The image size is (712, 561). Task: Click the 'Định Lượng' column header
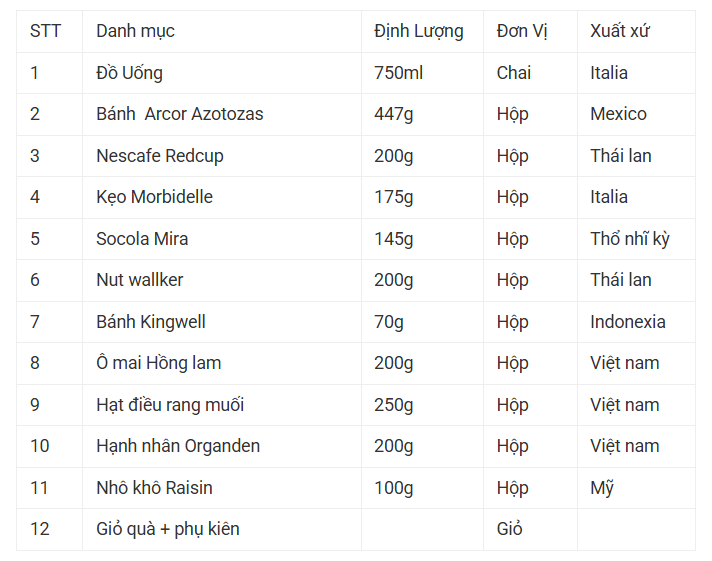point(419,31)
